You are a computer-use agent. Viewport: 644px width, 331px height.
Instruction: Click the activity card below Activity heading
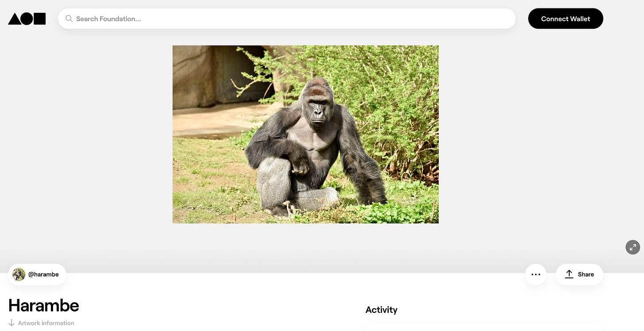point(484,328)
